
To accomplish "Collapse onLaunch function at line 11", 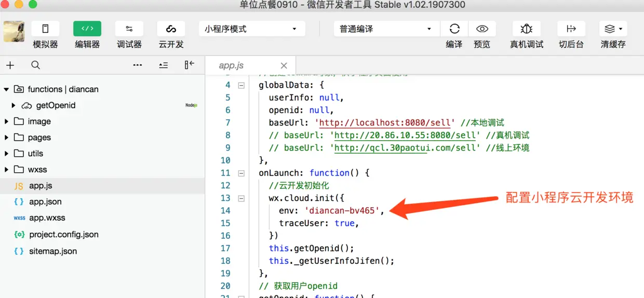I will click(x=241, y=173).
